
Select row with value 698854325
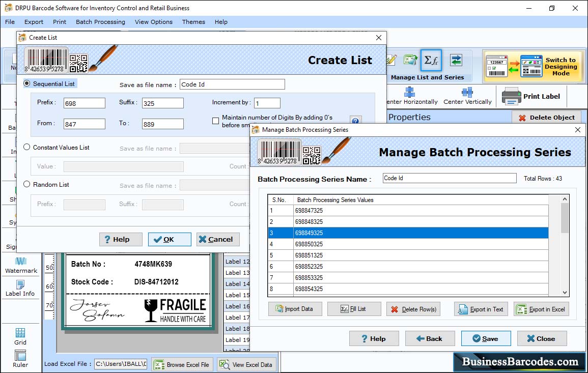[x=408, y=289]
